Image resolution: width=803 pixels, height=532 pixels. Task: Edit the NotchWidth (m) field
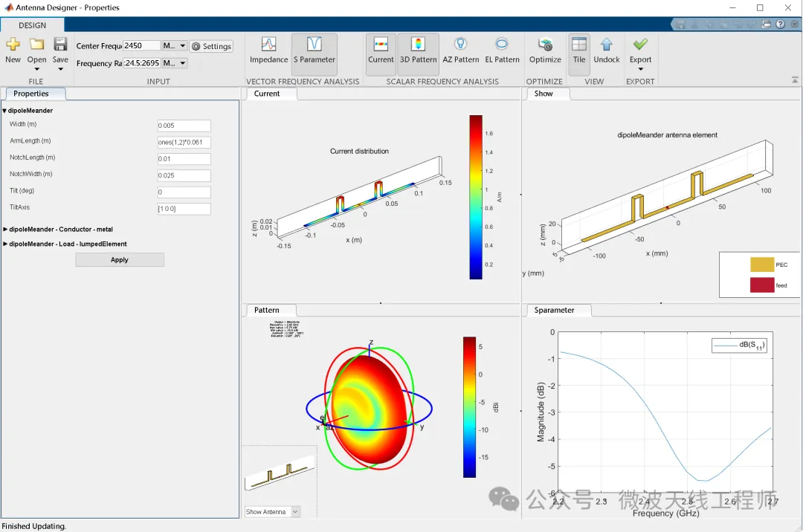point(184,175)
